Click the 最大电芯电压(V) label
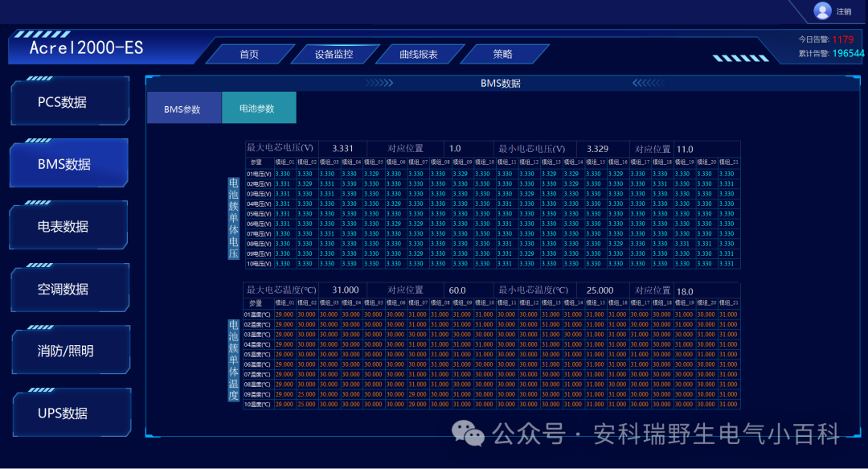 pos(280,148)
